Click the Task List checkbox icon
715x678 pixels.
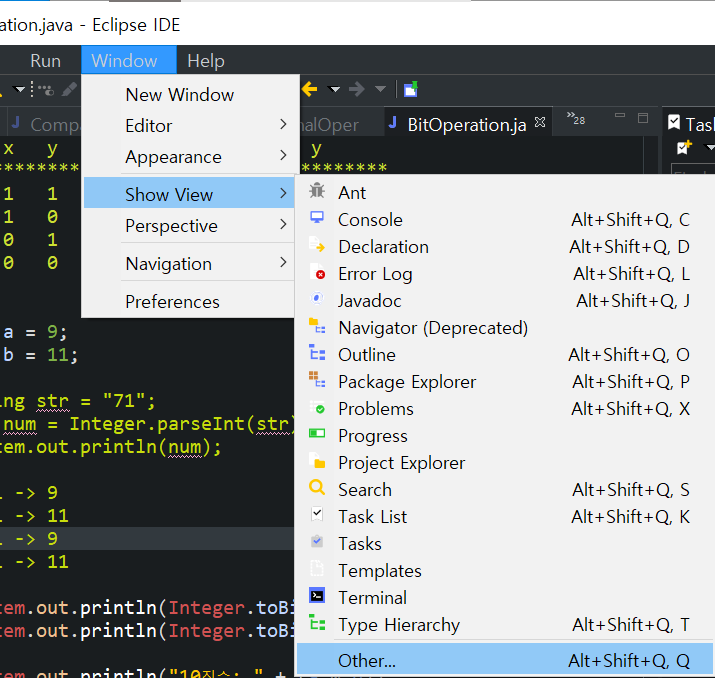317,514
